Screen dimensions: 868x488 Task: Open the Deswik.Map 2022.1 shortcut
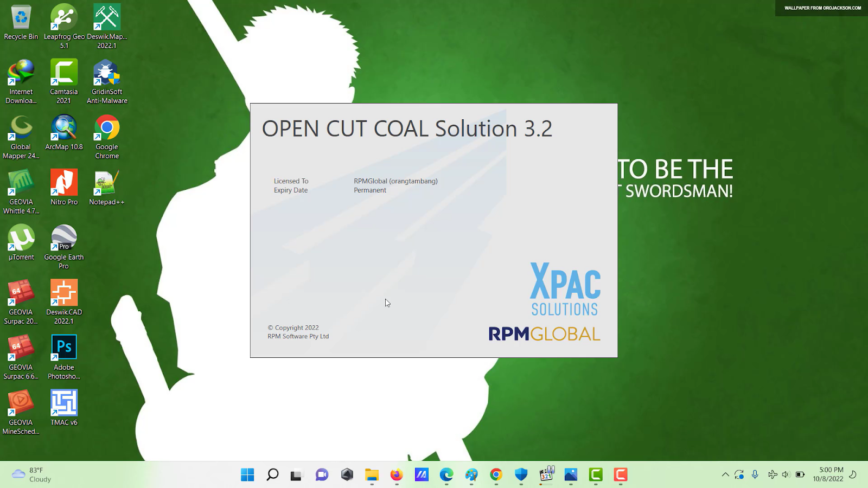[107, 26]
